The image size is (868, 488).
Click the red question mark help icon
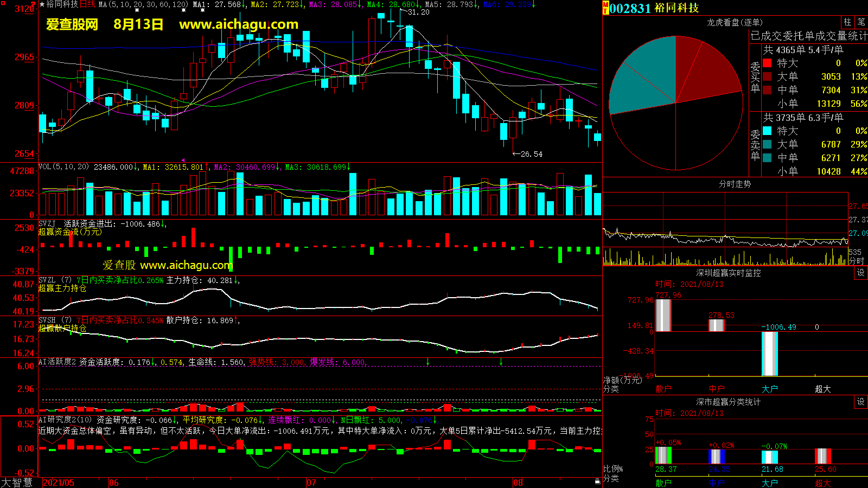tap(34, 4)
